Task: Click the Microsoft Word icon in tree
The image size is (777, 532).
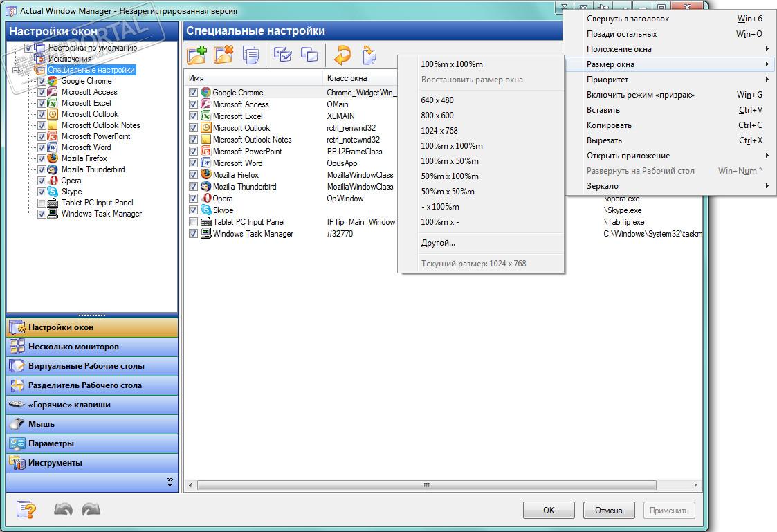Action: point(53,147)
